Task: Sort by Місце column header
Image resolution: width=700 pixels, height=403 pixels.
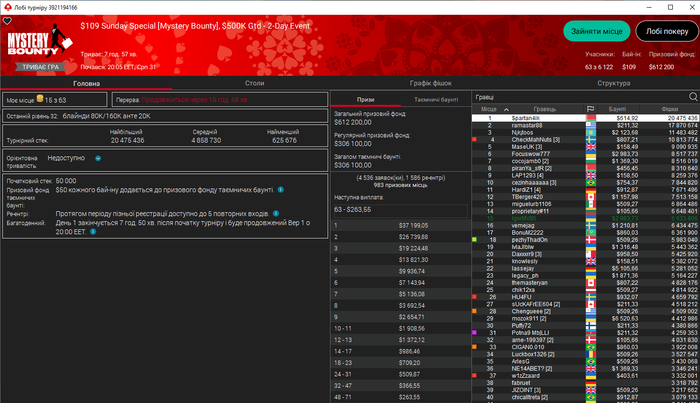Action: (x=489, y=109)
